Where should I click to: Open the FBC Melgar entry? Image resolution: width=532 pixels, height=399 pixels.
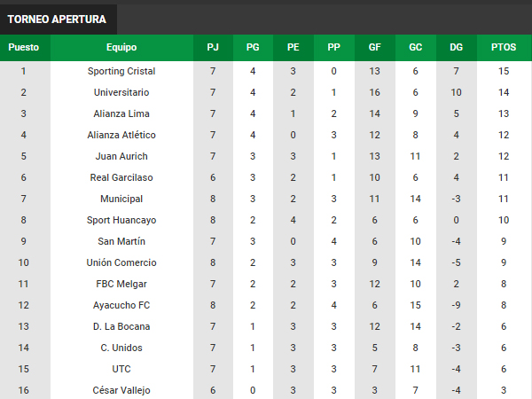121,284
